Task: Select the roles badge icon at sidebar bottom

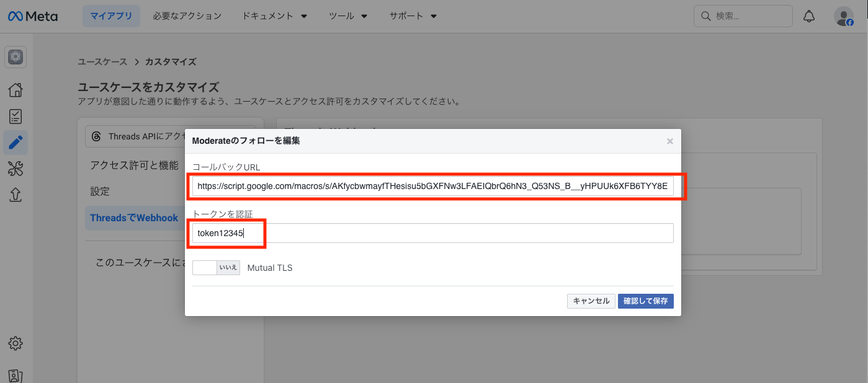Action: (x=15, y=375)
